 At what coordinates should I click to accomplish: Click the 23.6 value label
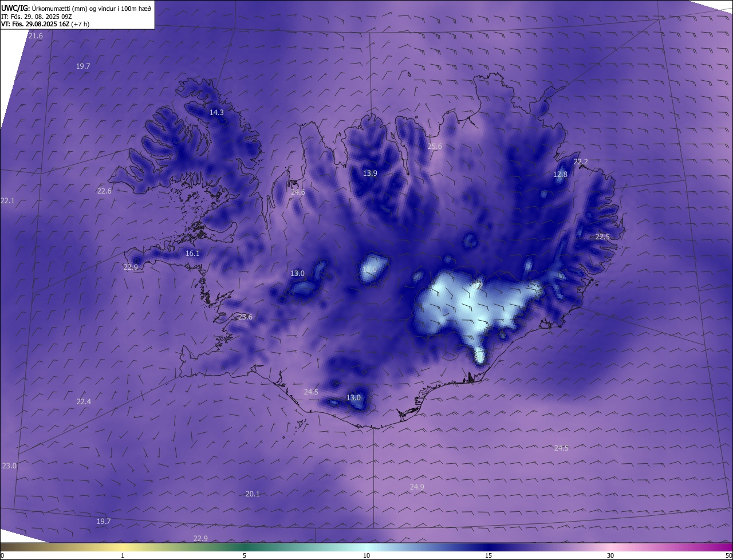point(245,317)
